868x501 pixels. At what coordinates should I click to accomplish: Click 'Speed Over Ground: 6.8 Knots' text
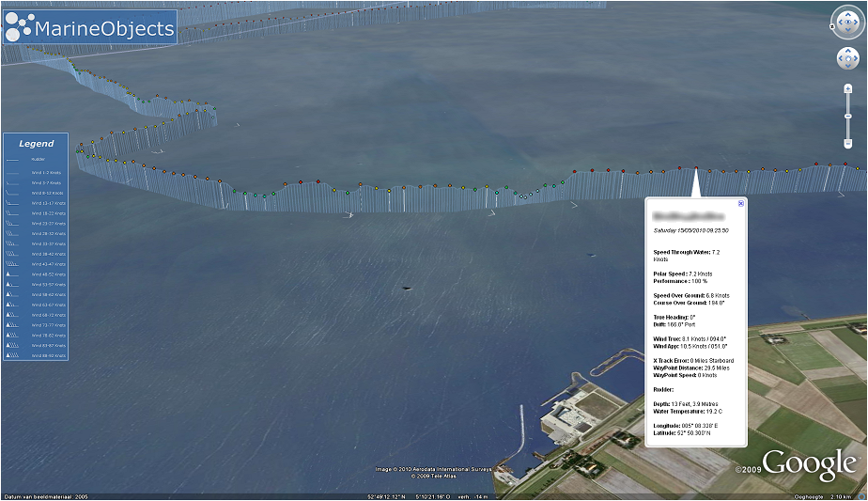691,295
